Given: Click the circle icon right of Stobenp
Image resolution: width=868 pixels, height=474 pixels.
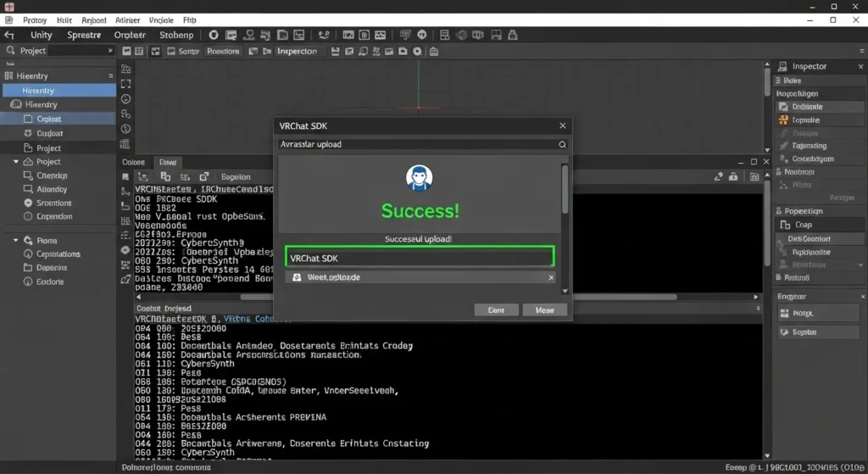Looking at the screenshot, I should click(x=213, y=35).
